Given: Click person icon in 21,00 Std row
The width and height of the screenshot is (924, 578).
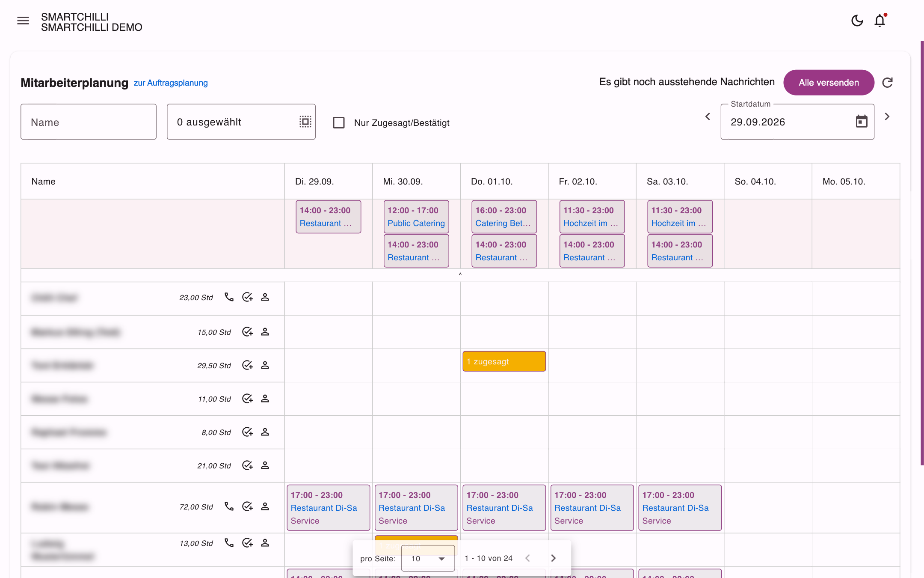Looking at the screenshot, I should pyautogui.click(x=265, y=465).
